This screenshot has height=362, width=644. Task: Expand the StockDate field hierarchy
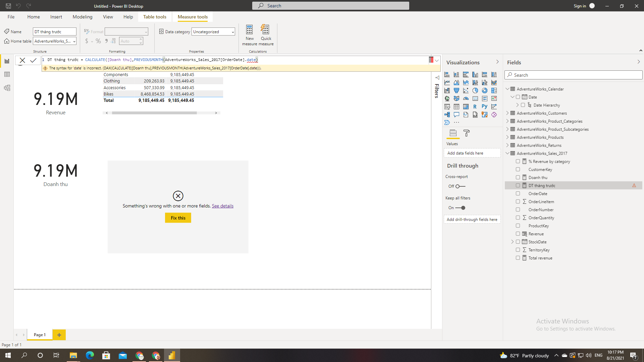point(513,242)
